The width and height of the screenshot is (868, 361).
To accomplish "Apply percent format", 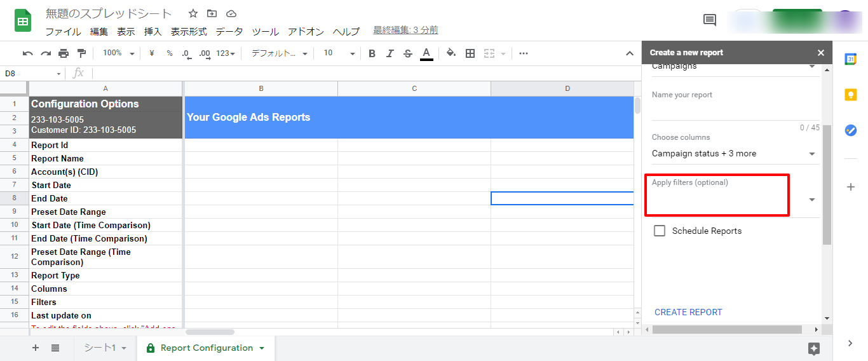I will [x=170, y=53].
